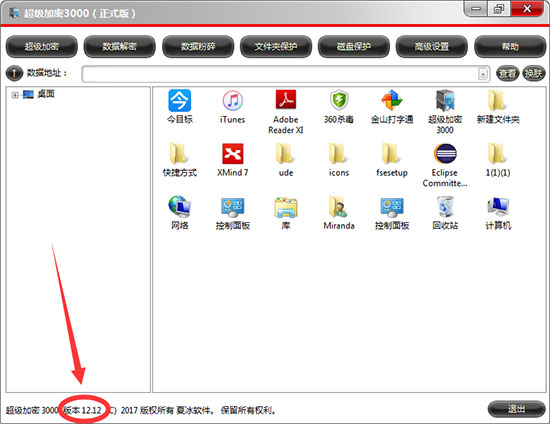Click into the 数据地址 address field
Screen dimensions: 550x424
(x=286, y=74)
